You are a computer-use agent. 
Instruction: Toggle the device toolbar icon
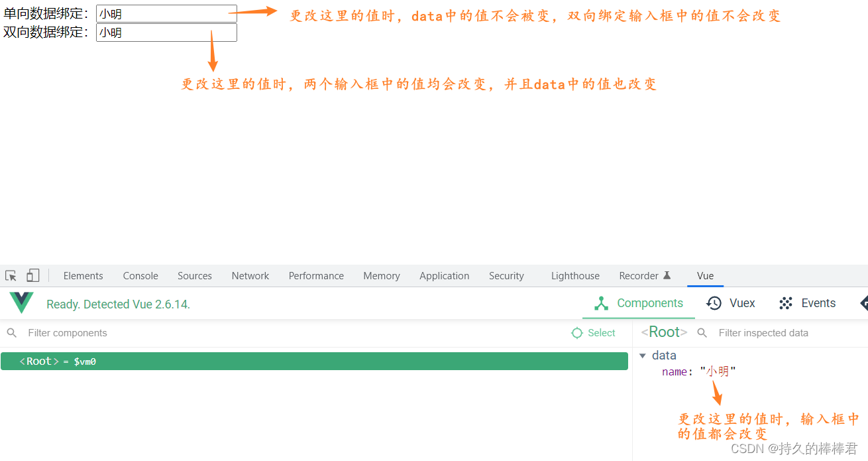[x=33, y=276]
